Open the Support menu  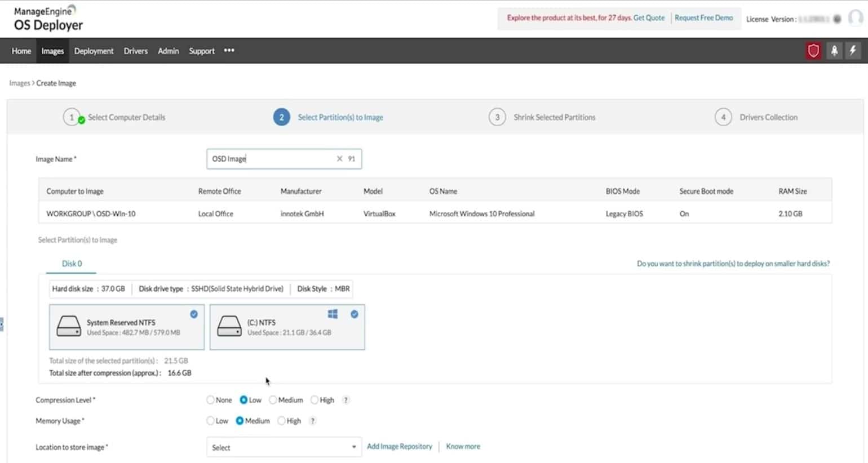pyautogui.click(x=202, y=51)
